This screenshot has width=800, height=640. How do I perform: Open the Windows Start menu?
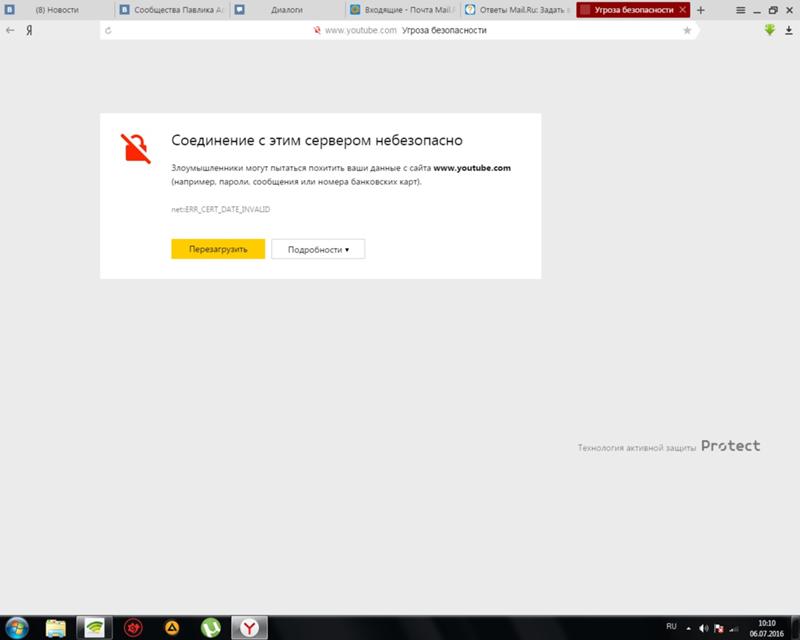pyautogui.click(x=17, y=628)
